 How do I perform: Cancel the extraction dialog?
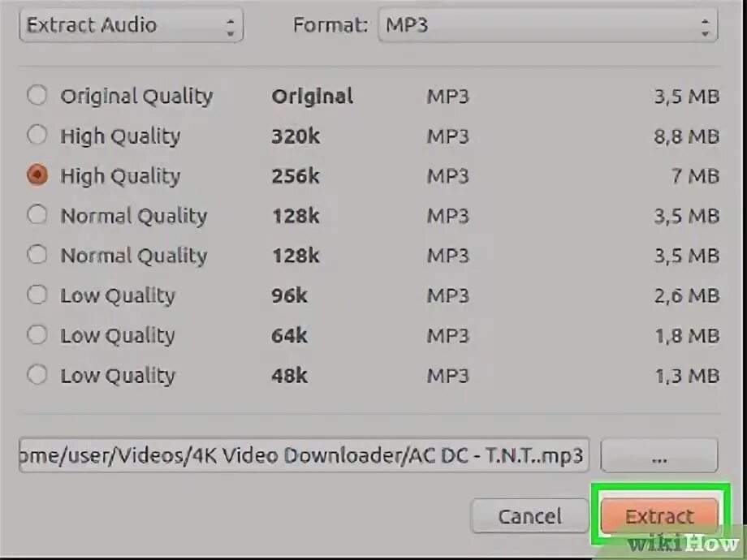[529, 516]
